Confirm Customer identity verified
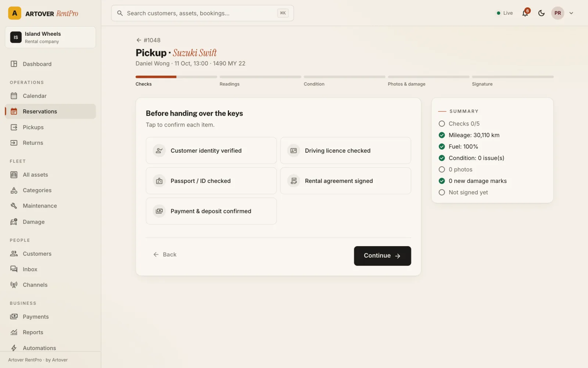This screenshot has width=588, height=368. click(x=211, y=151)
